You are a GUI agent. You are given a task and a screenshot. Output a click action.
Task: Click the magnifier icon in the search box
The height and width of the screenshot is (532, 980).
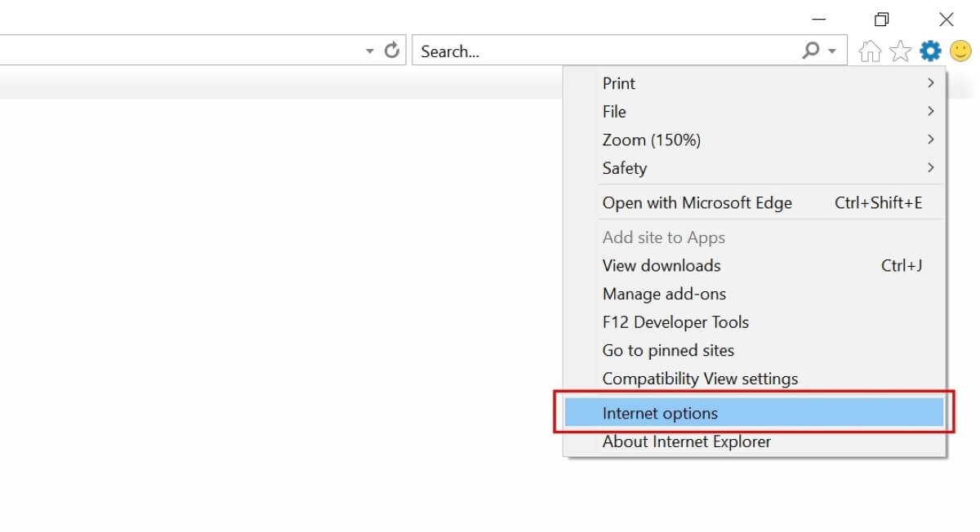coord(809,51)
